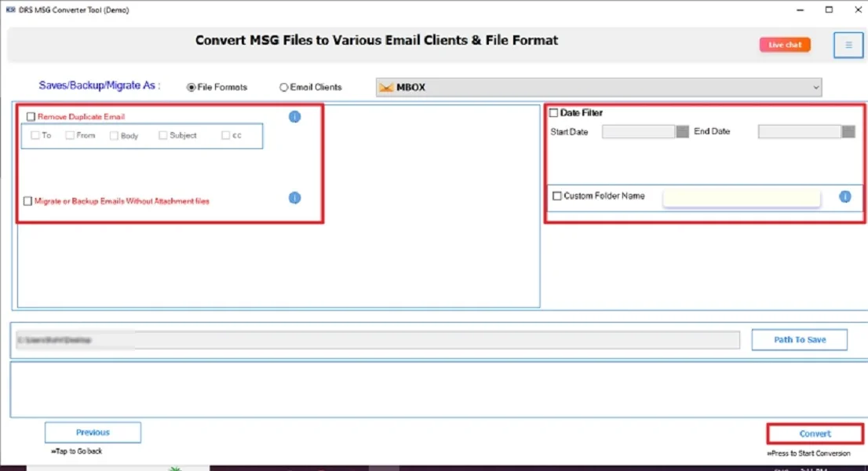Click Path To Save to choose destination
The width and height of the screenshot is (868, 471).
799,339
